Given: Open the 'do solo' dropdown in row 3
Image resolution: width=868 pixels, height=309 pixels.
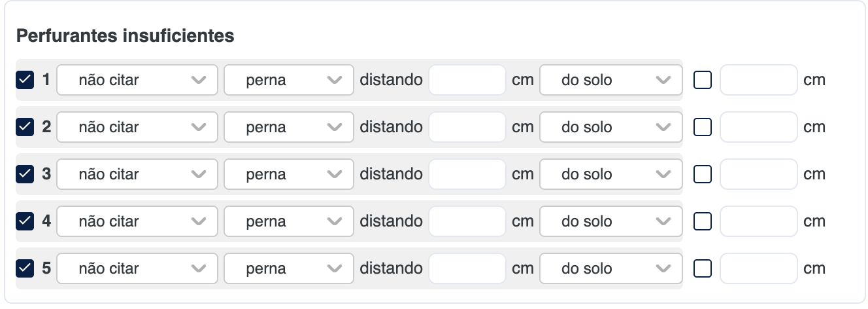Looking at the screenshot, I should (611, 174).
